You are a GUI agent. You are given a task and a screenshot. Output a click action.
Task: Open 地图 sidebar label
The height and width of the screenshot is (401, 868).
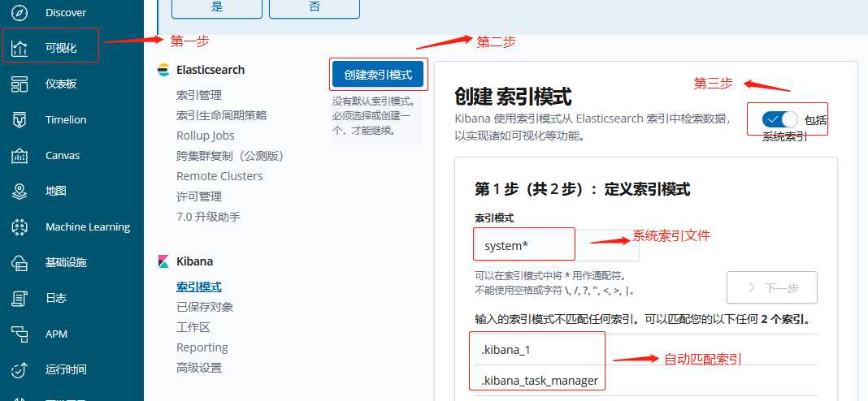pos(56,191)
